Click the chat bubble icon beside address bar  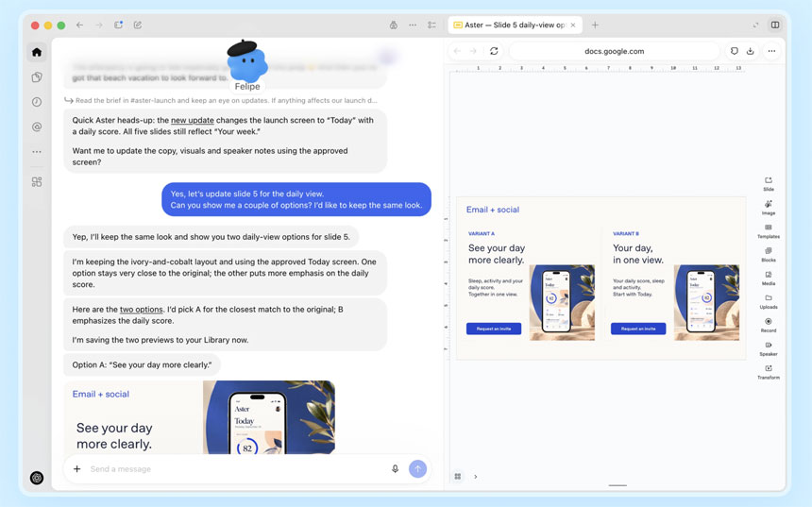735,51
